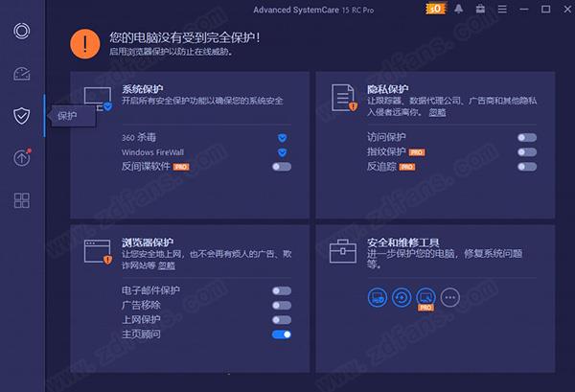Viewport: 575px width, 392px height.
Task: Open the first security tool monitor-shield icon
Action: pos(378,297)
